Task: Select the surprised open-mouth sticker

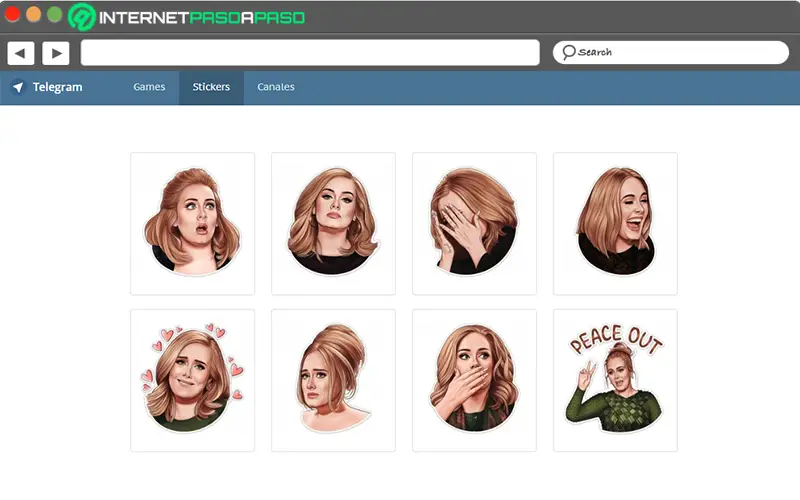Action: click(x=192, y=223)
